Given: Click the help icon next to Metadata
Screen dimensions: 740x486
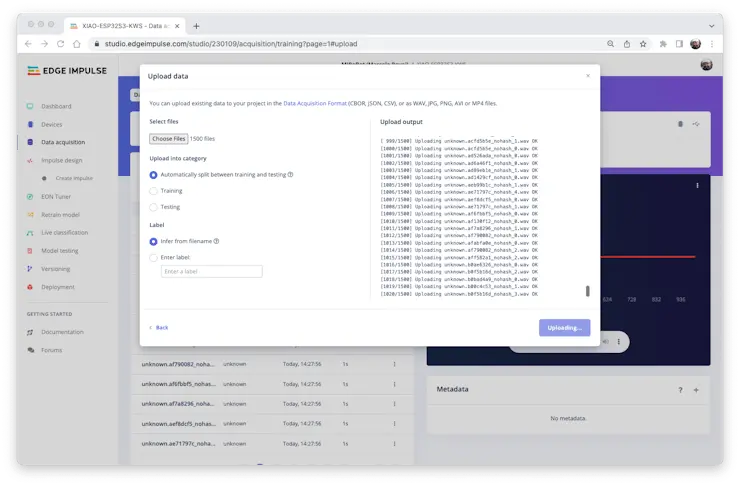Looking at the screenshot, I should click(x=680, y=390).
